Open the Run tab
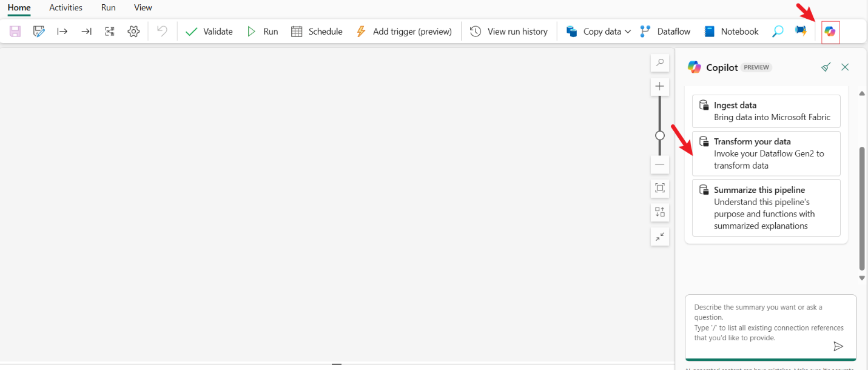The width and height of the screenshot is (868, 370). tap(109, 8)
